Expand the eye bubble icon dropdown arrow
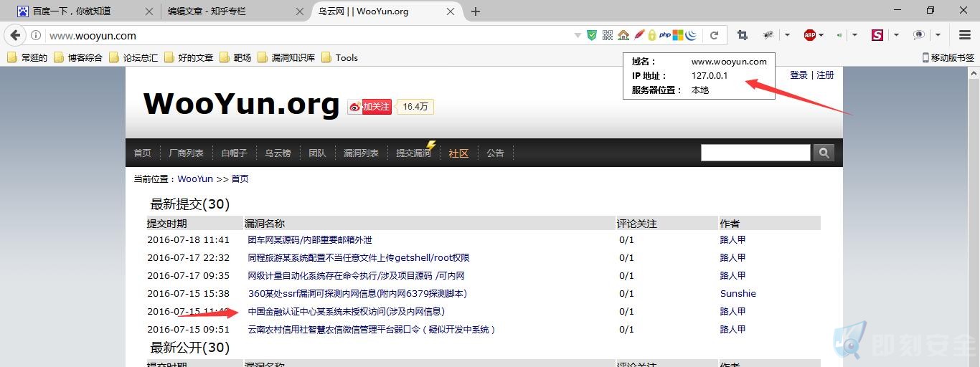 (938, 35)
